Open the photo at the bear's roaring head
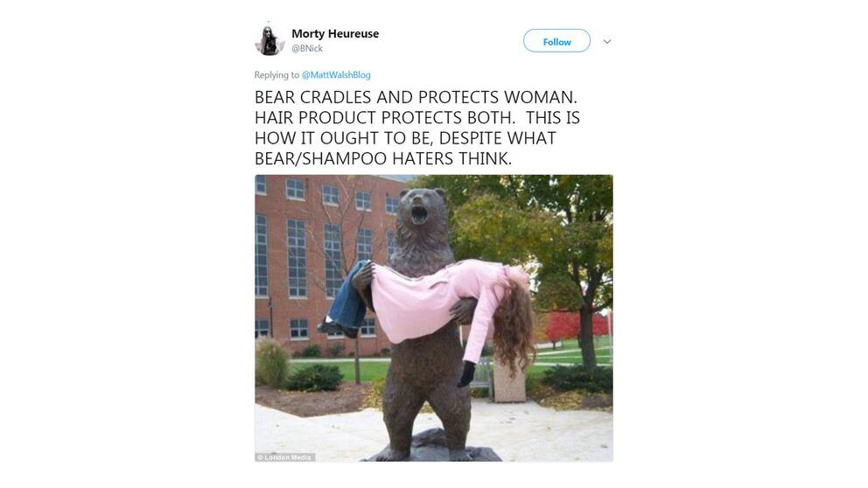Image resolution: width=868 pixels, height=488 pixels. (x=423, y=210)
